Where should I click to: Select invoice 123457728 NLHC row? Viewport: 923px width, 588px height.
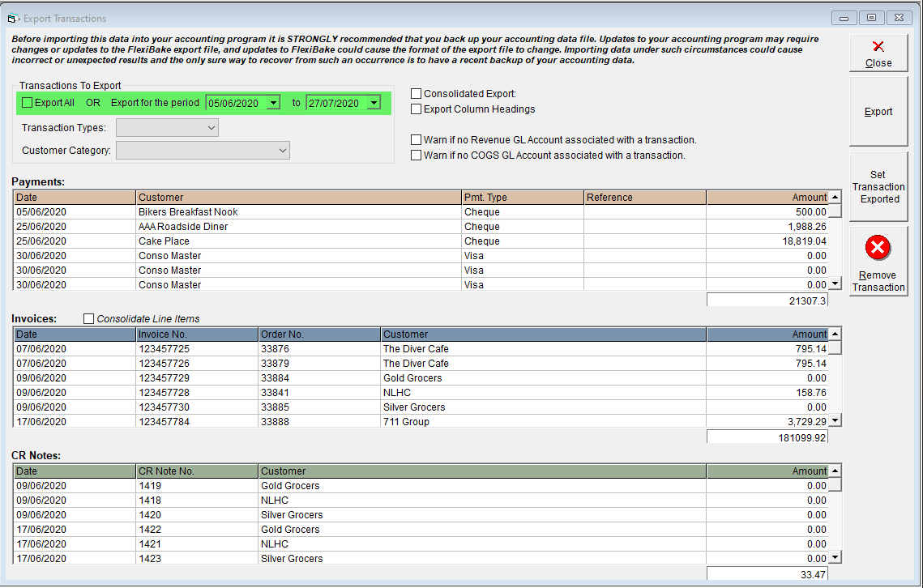(421, 393)
